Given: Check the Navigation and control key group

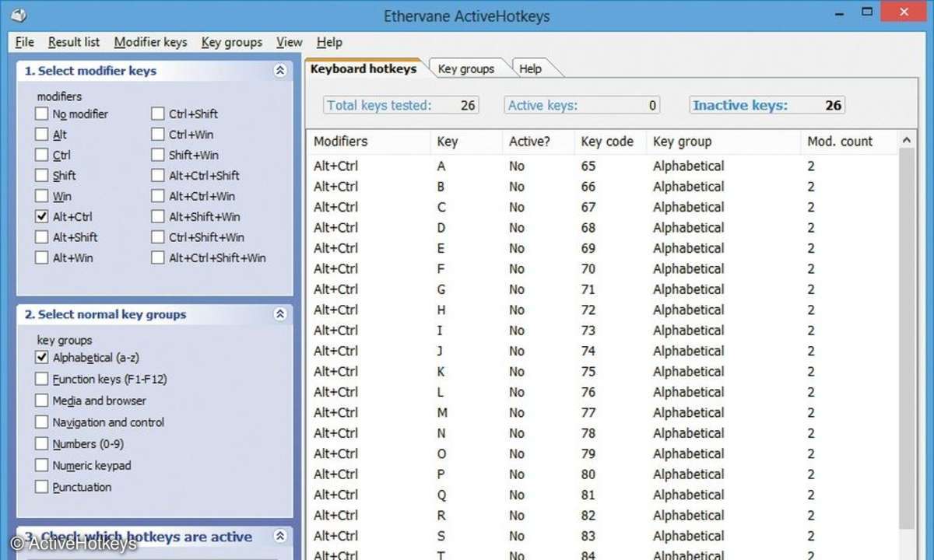Looking at the screenshot, I should pos(42,422).
